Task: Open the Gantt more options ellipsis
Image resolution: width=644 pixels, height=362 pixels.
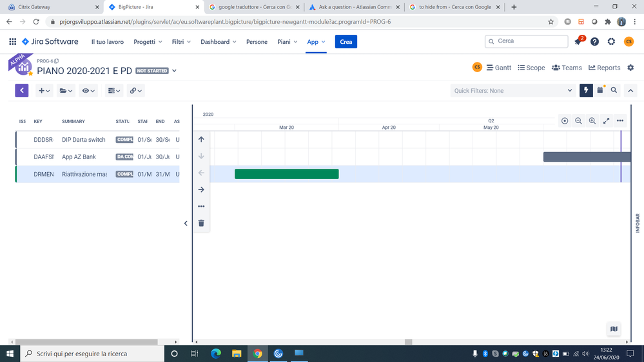Action: tap(620, 120)
